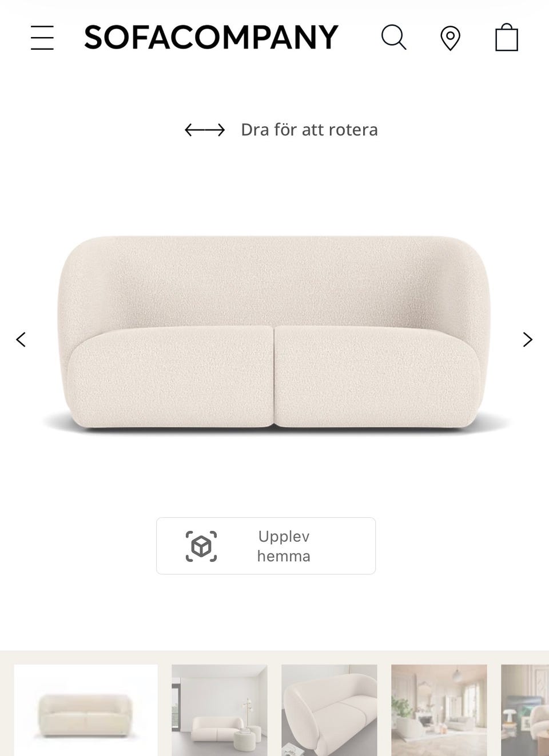Click the SOFACOMPANY logo
Viewport: 549px width, 756px height.
click(x=211, y=38)
